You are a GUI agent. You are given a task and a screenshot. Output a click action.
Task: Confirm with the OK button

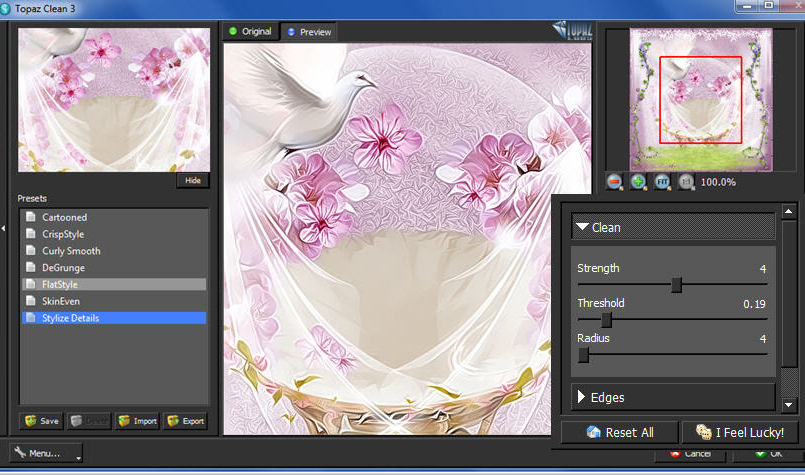[x=768, y=454]
